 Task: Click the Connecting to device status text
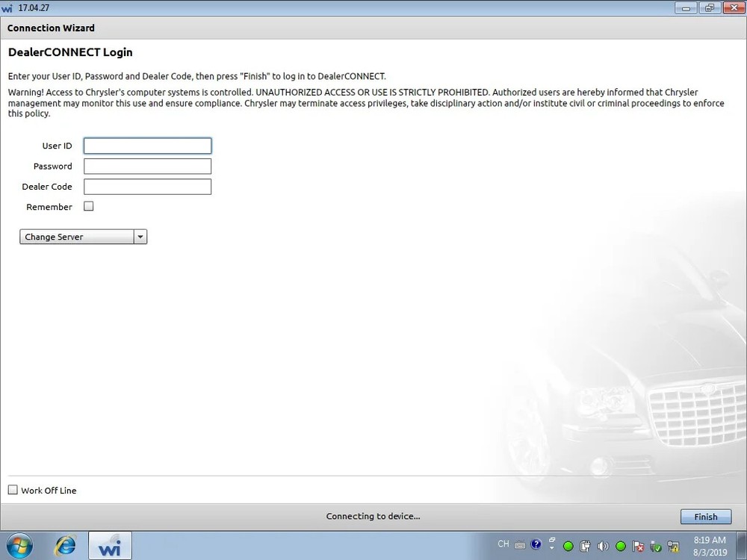coord(373,516)
